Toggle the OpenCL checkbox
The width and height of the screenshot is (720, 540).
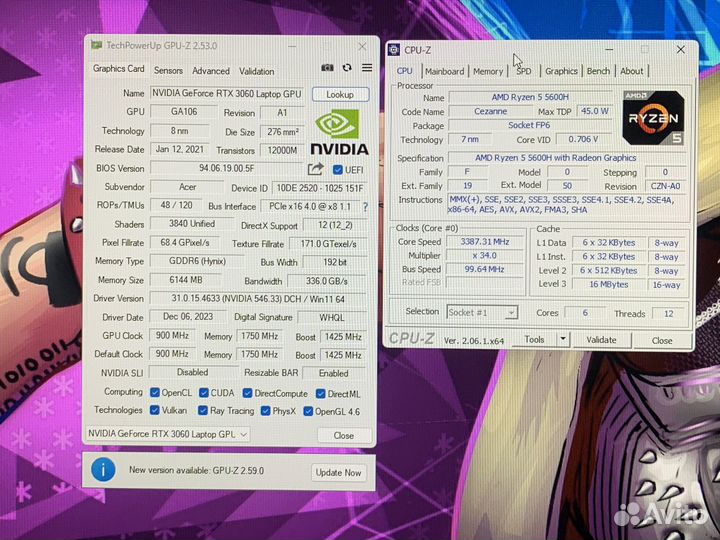(x=155, y=393)
